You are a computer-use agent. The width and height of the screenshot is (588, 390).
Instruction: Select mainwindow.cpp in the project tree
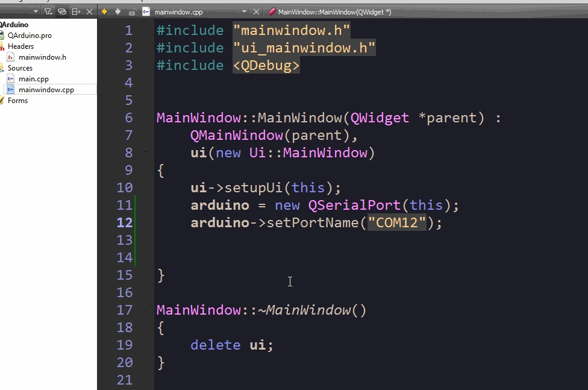pos(46,90)
